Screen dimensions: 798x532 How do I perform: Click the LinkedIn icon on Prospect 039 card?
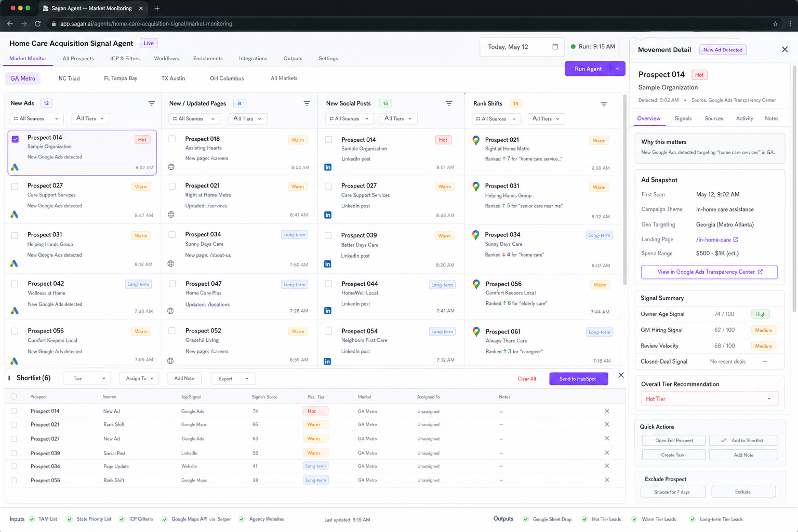(x=328, y=264)
